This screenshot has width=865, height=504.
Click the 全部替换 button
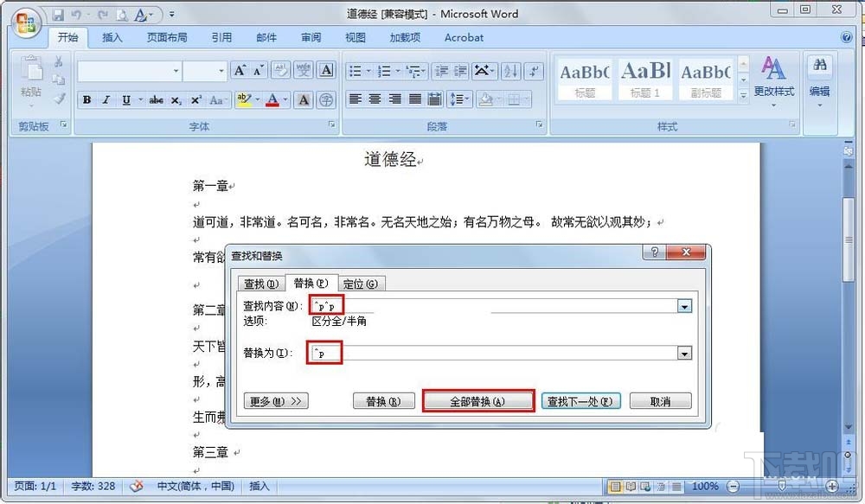[478, 400]
